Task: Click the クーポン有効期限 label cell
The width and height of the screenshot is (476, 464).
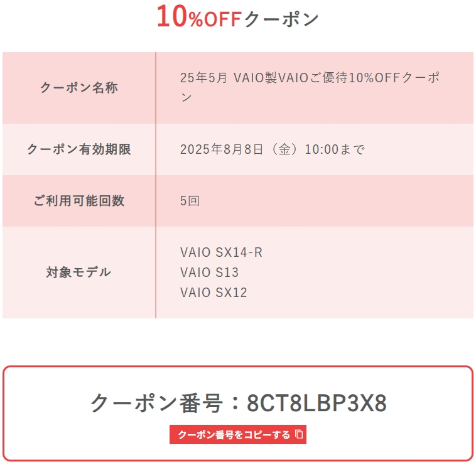Action: 79,149
